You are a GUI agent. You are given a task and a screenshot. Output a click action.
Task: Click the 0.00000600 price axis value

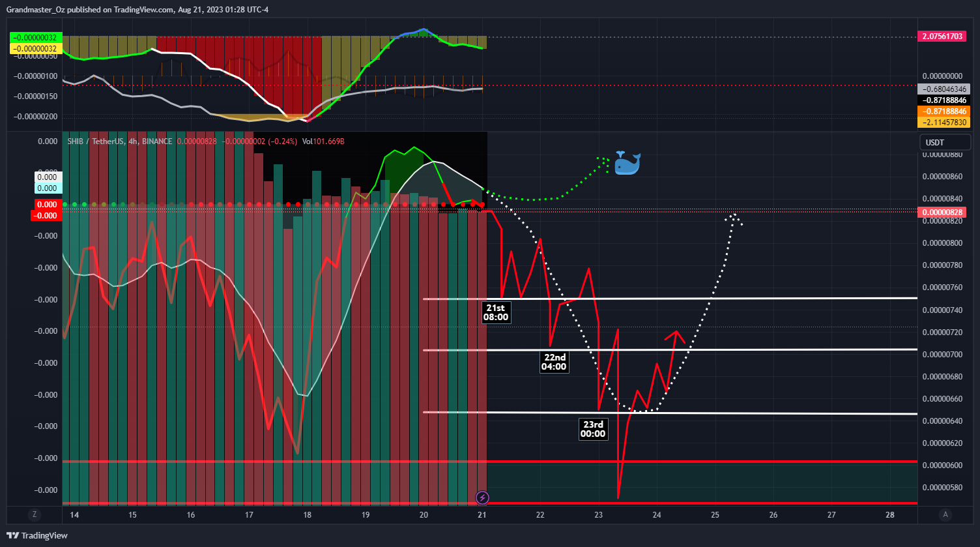coord(943,465)
